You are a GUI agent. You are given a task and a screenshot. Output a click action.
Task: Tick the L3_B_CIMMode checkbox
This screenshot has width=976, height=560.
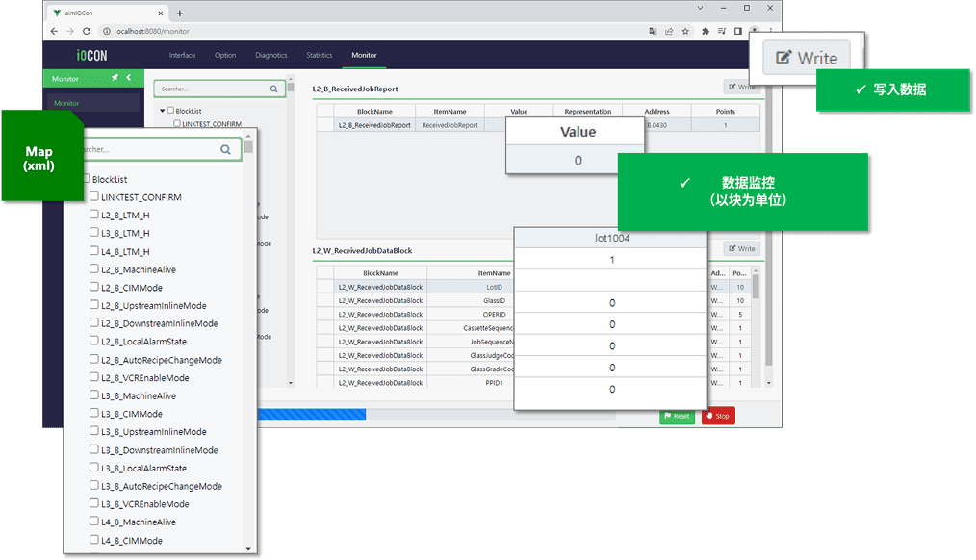(94, 414)
